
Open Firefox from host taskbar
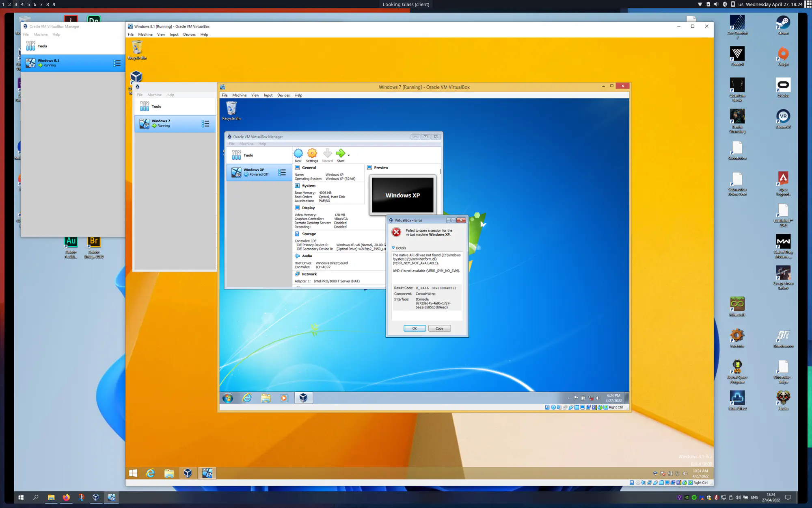point(66,497)
